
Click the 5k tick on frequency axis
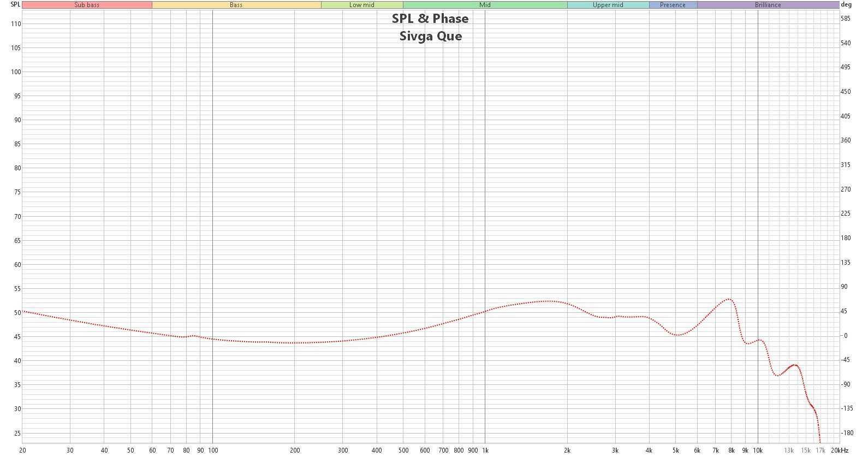676,450
